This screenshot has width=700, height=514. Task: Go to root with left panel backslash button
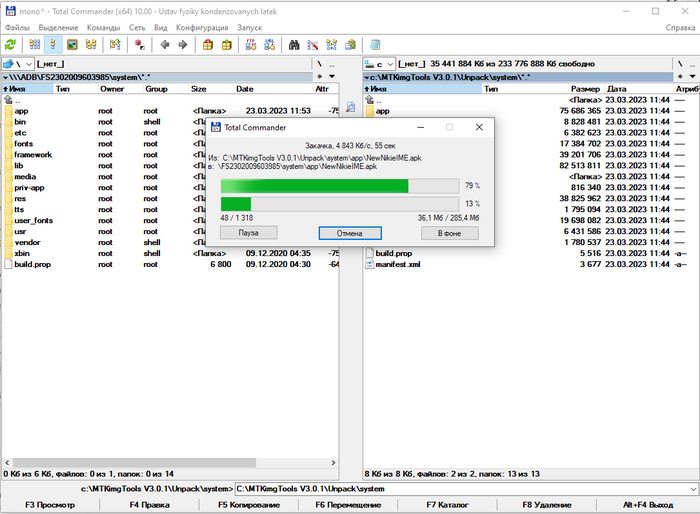pyautogui.click(x=320, y=64)
